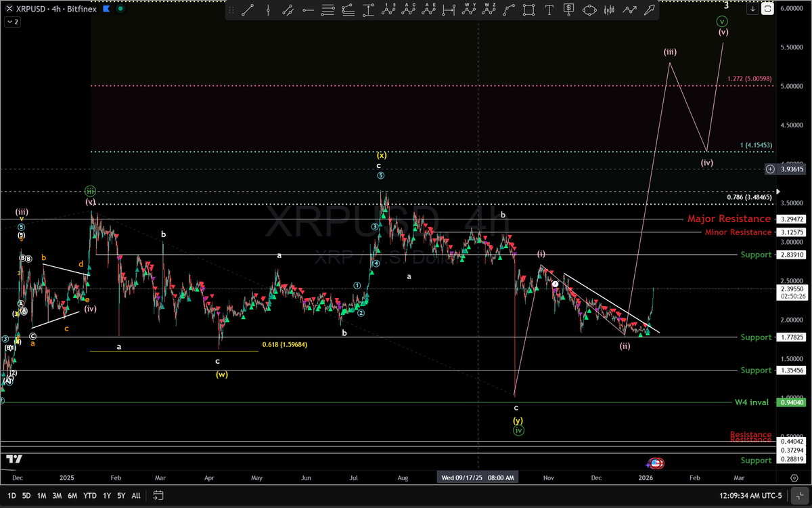This screenshot has width=812, height=508.
Task: Click the Support label at 1.35456
Action: (756, 371)
